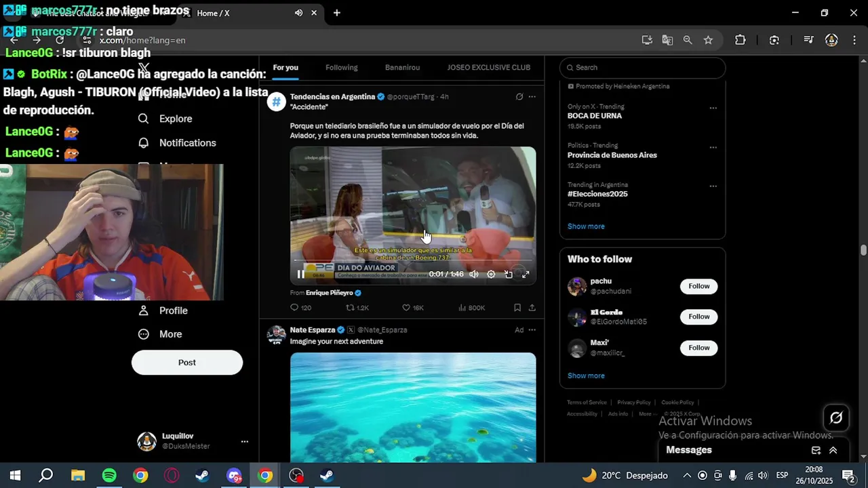Screen dimensions: 868x488
Task: Mute the tweet video volume
Action: point(474,274)
